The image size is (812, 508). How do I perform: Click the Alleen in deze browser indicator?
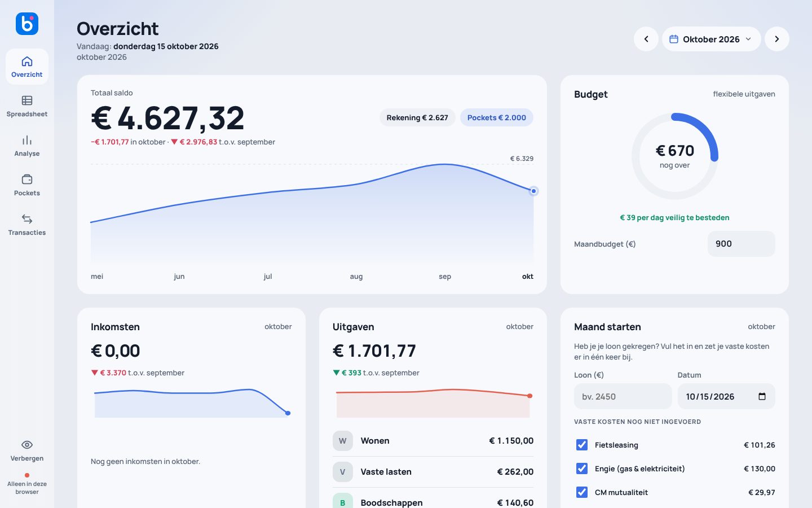27,484
